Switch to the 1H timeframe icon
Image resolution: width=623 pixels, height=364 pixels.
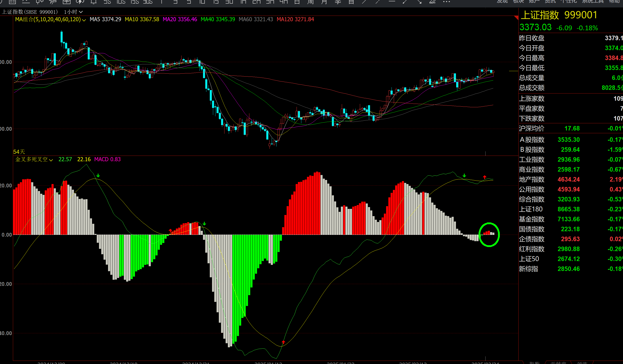click(243, 2)
